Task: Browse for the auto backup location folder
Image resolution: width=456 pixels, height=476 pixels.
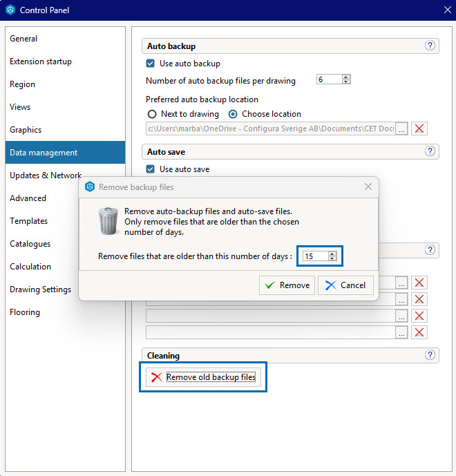Action: (x=401, y=128)
